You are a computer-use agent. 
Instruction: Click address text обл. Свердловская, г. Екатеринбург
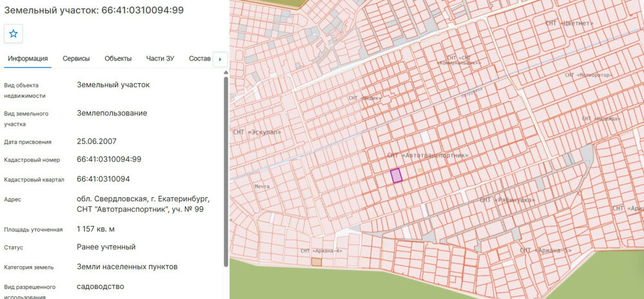pos(143,198)
